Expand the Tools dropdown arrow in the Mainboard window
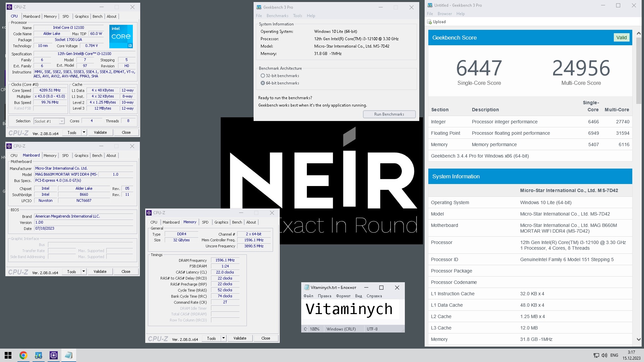The height and width of the screenshot is (362, 644). [x=84, y=271]
